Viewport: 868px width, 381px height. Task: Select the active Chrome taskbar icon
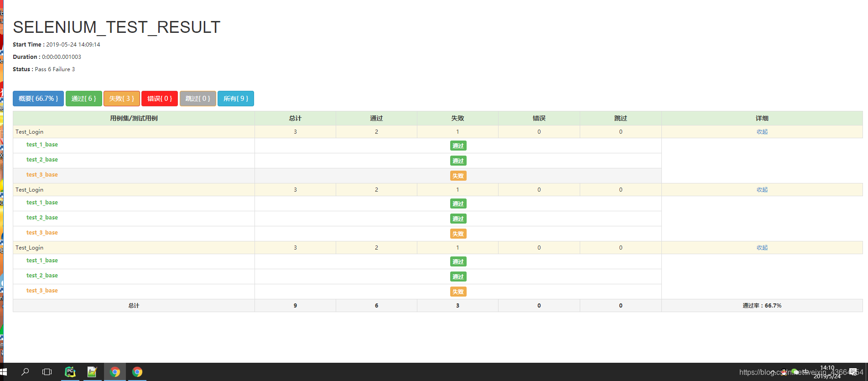115,372
